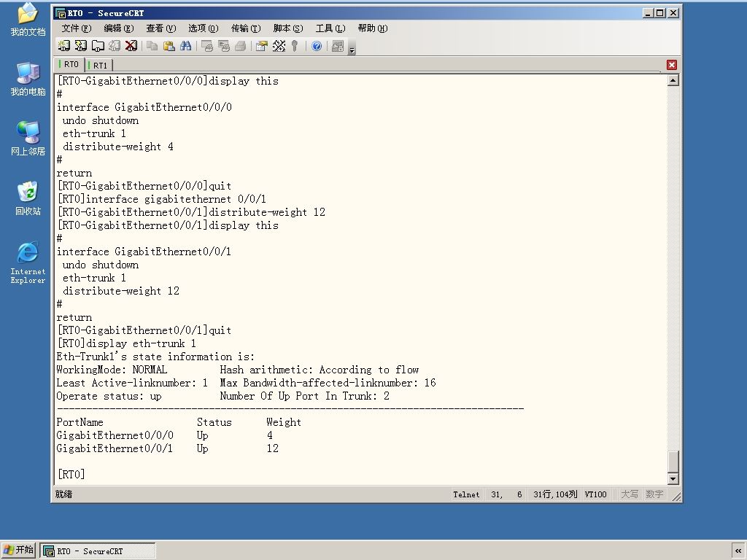Viewport: 747px width, 560px height.
Task: Open Session Options toolbar icon
Action: click(262, 46)
